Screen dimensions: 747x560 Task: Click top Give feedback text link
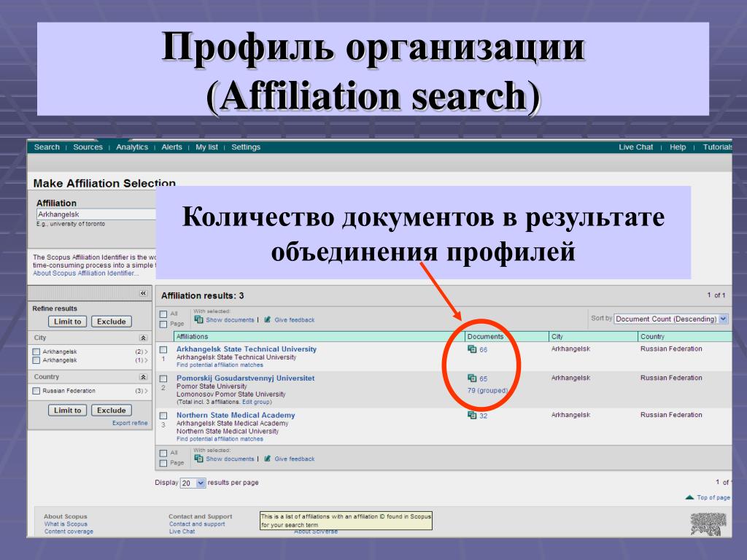tap(295, 320)
